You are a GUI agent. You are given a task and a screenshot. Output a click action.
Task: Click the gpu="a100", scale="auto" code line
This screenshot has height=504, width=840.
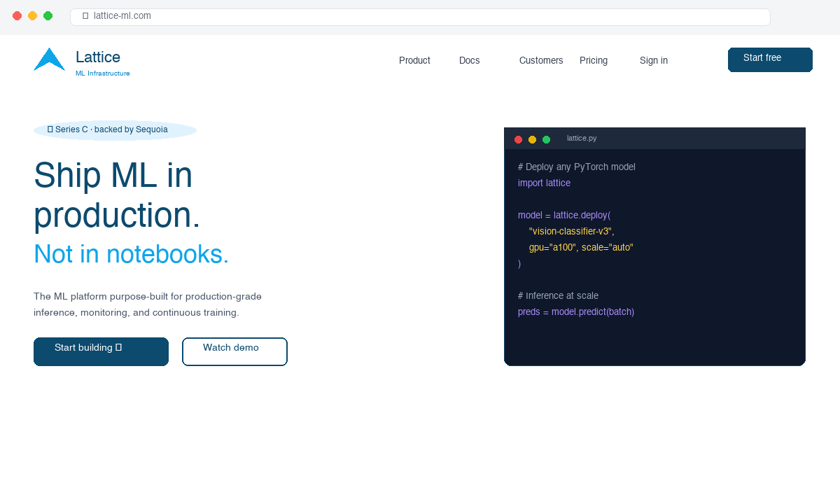point(581,248)
